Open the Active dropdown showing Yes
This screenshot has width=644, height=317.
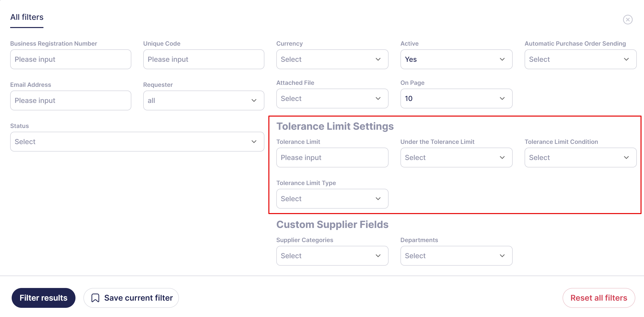click(x=456, y=59)
